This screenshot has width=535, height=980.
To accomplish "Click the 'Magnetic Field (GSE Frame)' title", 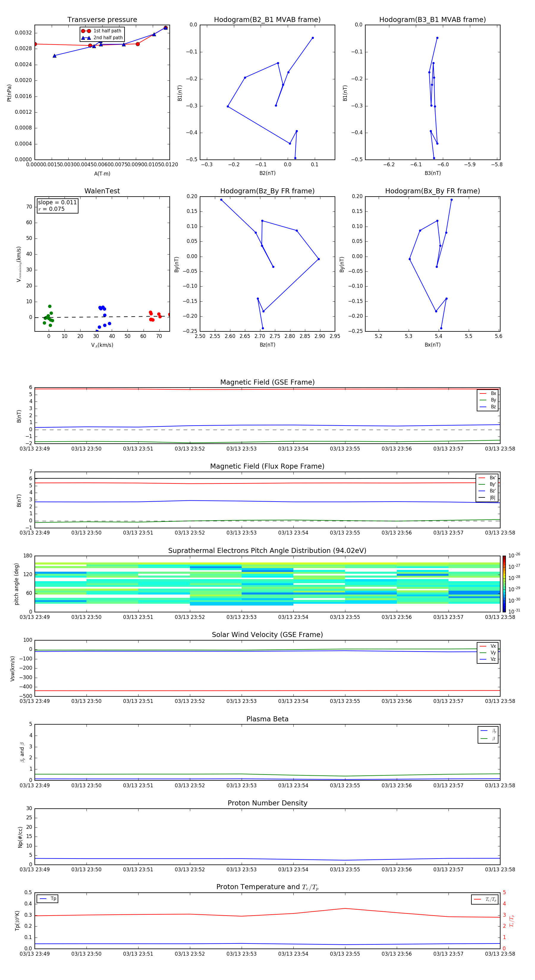I will click(267, 382).
